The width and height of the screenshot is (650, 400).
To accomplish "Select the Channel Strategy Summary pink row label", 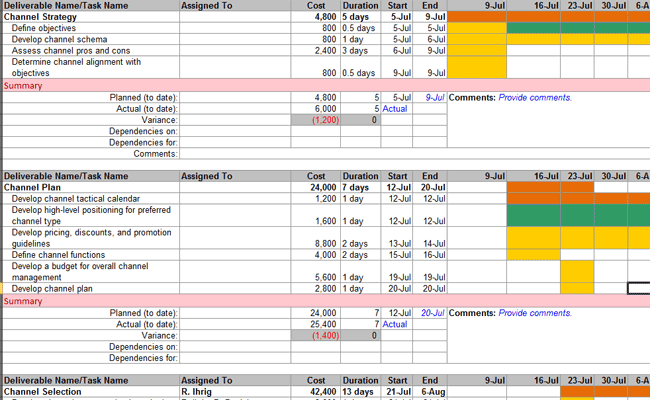I will (23, 86).
